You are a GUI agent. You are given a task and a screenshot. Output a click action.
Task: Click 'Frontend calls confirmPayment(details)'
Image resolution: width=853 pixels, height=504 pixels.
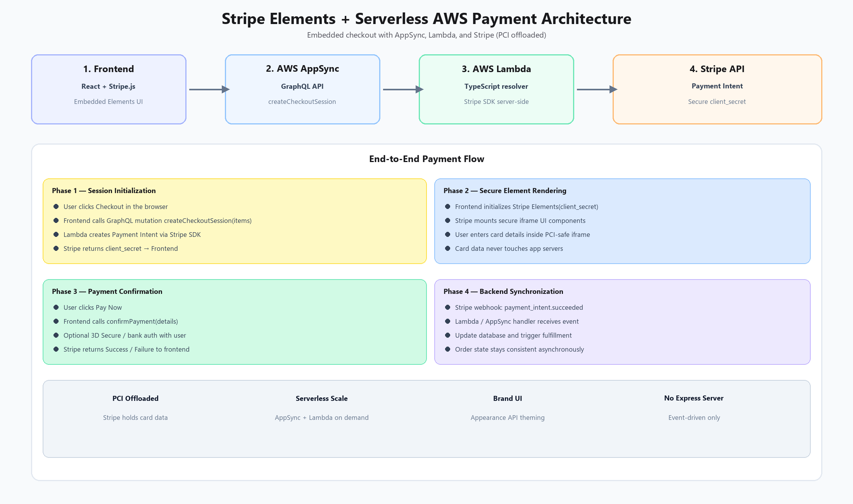121,321
